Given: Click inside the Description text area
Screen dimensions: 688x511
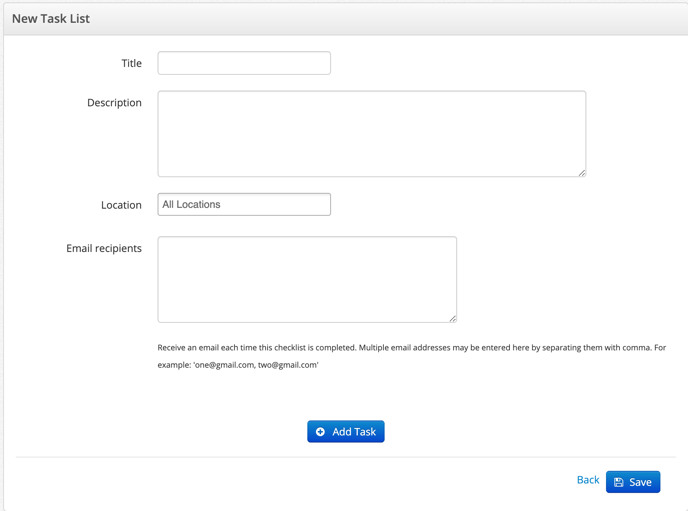Looking at the screenshot, I should point(372,134).
